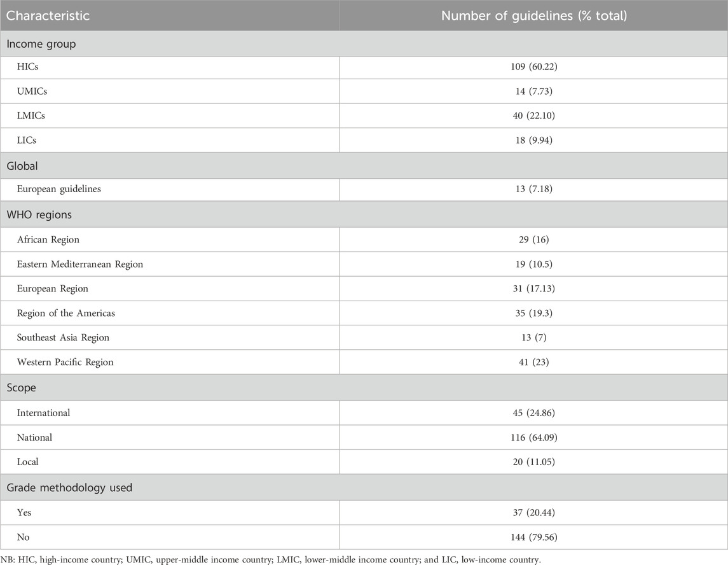
Task: Select the value '18 (9.94)'
Action: point(534,141)
